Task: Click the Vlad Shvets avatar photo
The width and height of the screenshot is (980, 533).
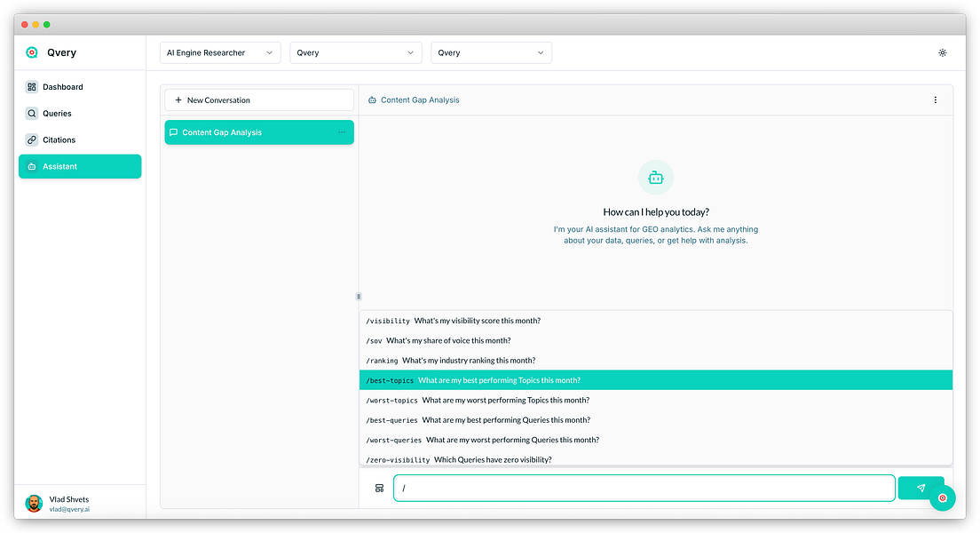Action: coord(34,504)
